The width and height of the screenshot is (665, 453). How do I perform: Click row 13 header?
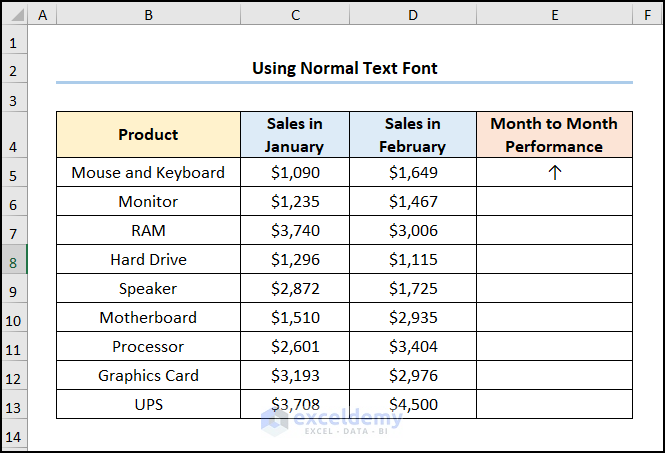(x=14, y=405)
